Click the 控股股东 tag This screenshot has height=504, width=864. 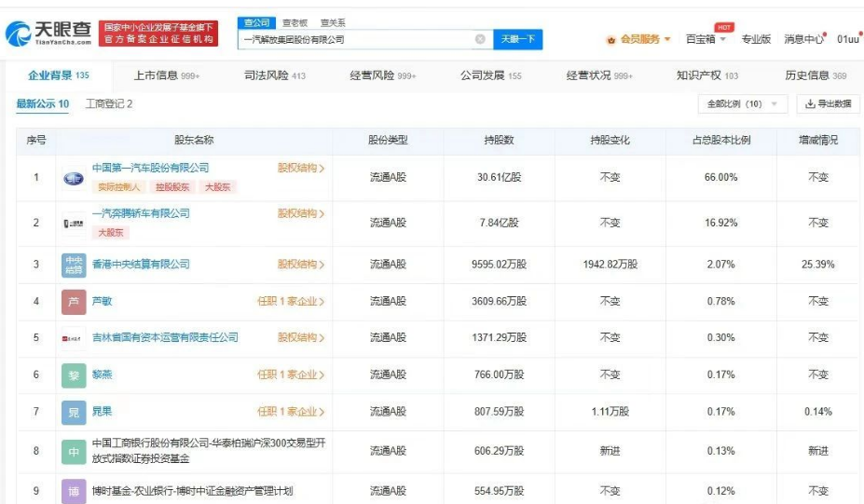[x=172, y=186]
